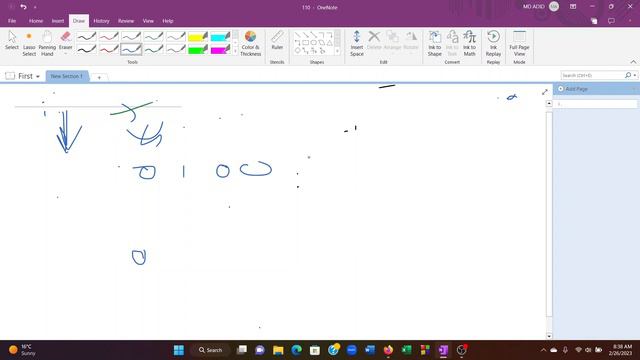640x360 pixels.
Task: Click the Undo button in title bar
Action: pos(23,7)
